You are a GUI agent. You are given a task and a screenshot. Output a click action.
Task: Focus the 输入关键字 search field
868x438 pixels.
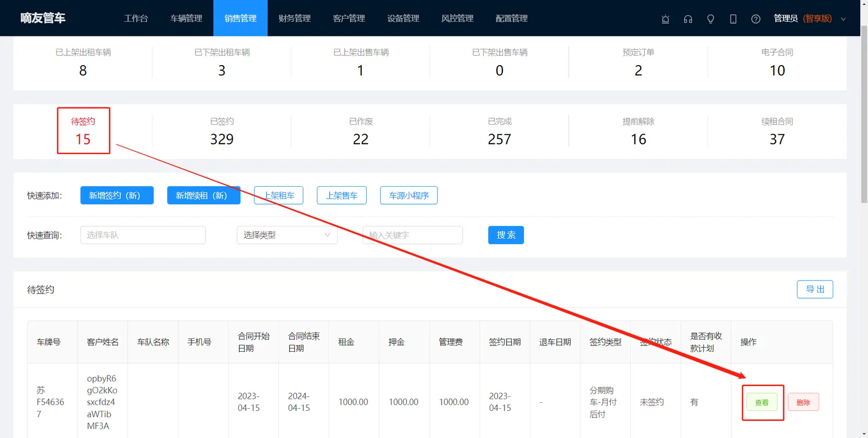pos(412,235)
